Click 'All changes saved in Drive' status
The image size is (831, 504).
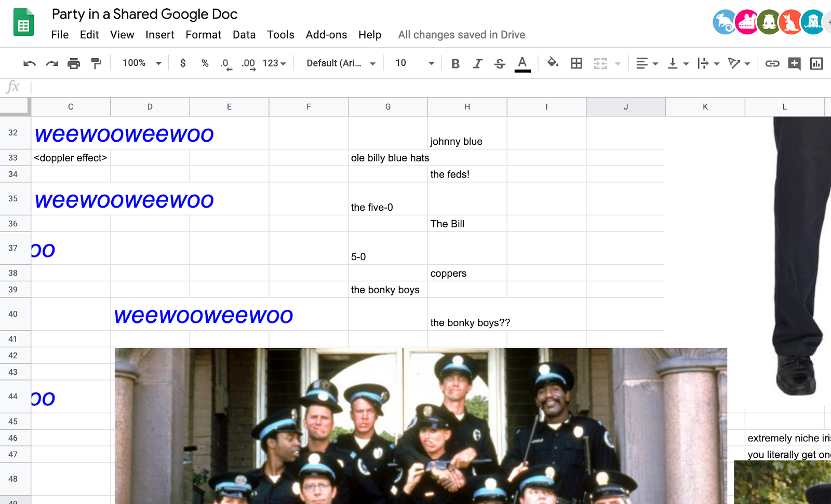pos(462,35)
